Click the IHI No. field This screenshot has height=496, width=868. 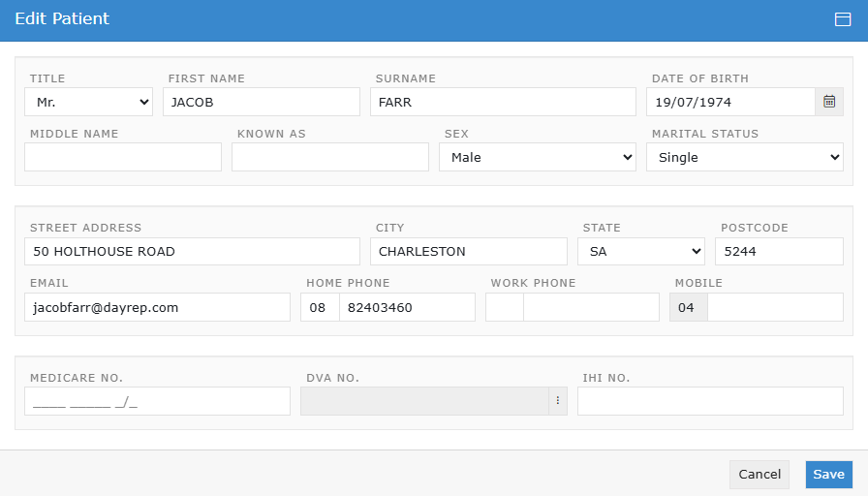[x=709, y=401]
